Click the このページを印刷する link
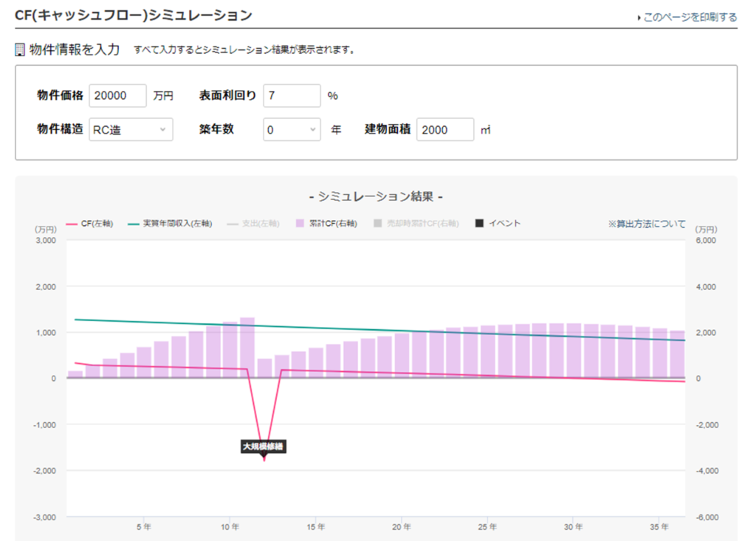 coord(690,17)
